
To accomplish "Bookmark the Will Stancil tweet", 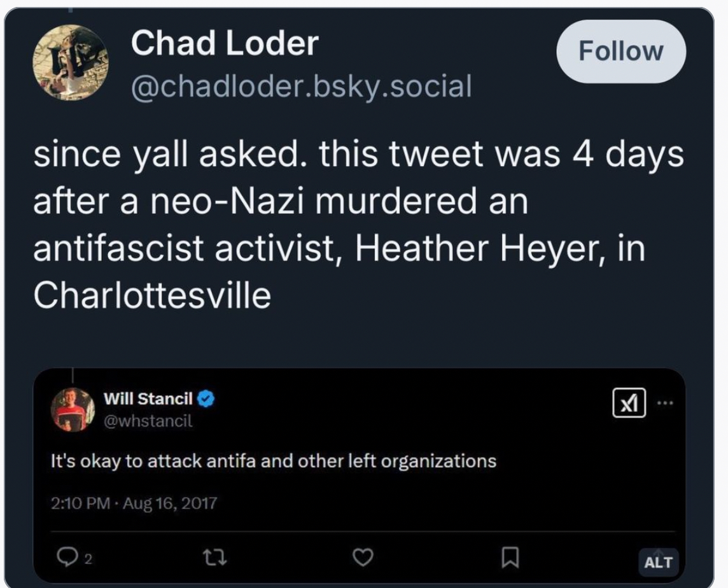I will click(510, 558).
